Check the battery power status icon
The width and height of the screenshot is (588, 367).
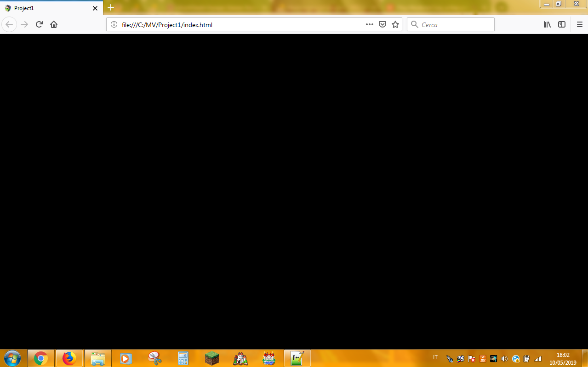pyautogui.click(x=527, y=359)
